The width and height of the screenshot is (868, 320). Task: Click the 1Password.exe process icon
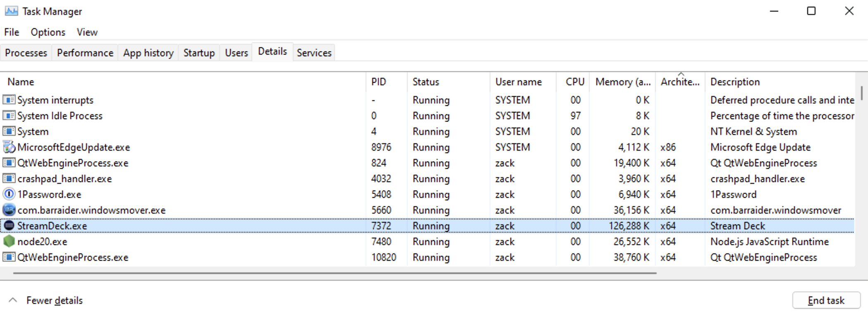tap(9, 194)
